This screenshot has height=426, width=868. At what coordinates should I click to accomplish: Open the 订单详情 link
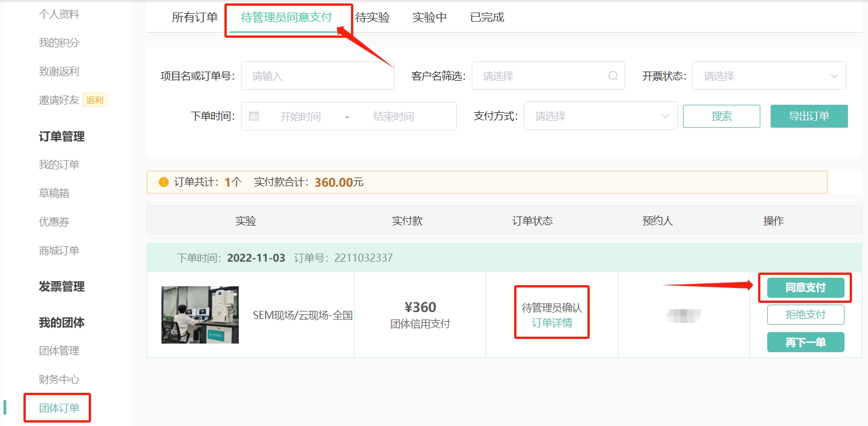point(551,324)
